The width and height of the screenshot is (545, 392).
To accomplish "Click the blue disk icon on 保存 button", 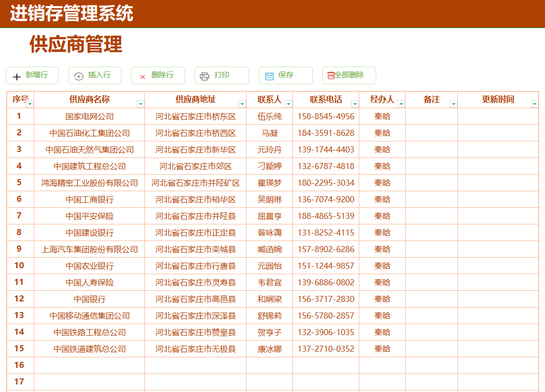I will (x=270, y=75).
